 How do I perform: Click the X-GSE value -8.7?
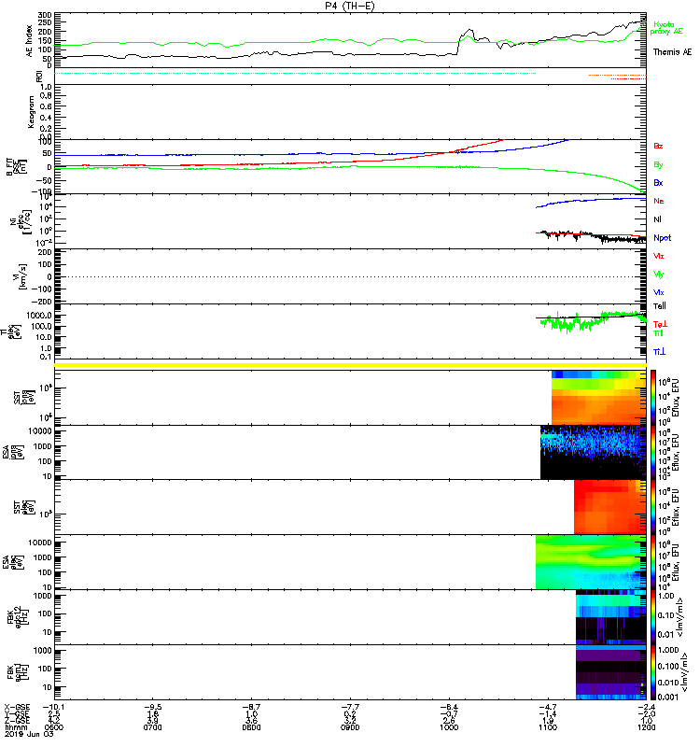tap(251, 708)
